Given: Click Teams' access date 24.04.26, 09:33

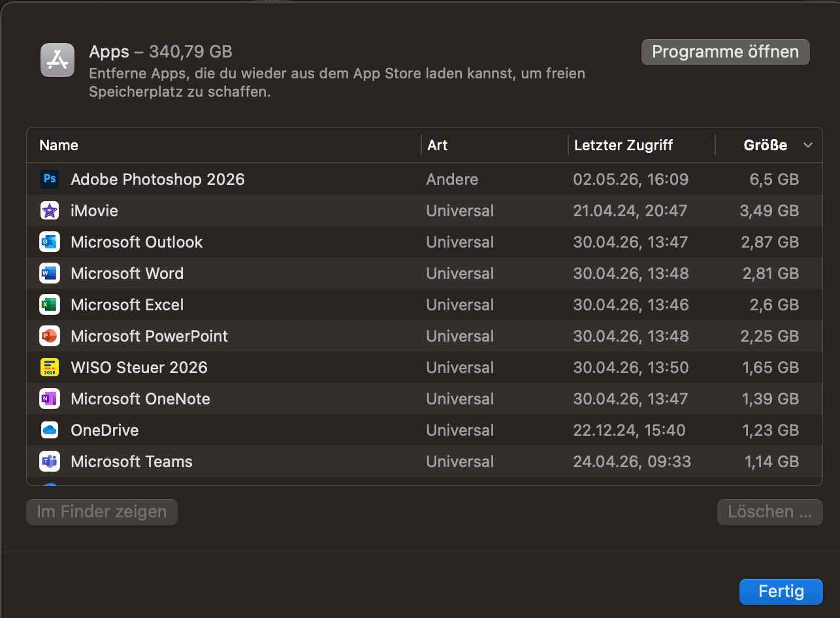Looking at the screenshot, I should [x=632, y=461].
